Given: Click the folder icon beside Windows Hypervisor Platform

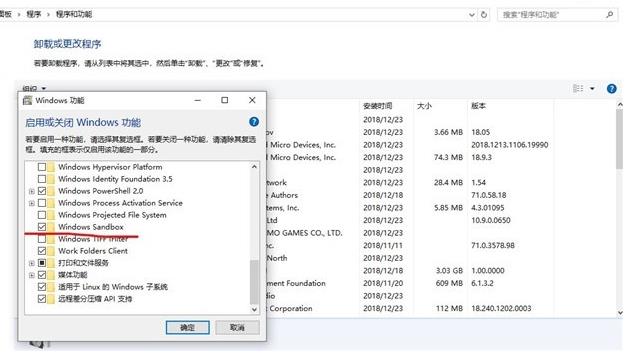Looking at the screenshot, I should [51, 167].
